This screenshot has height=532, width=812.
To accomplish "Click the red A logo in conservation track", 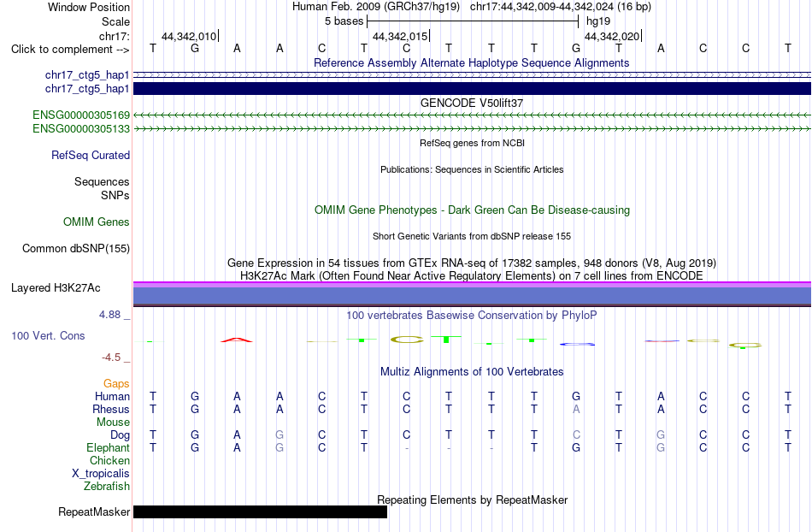I will 237,340.
